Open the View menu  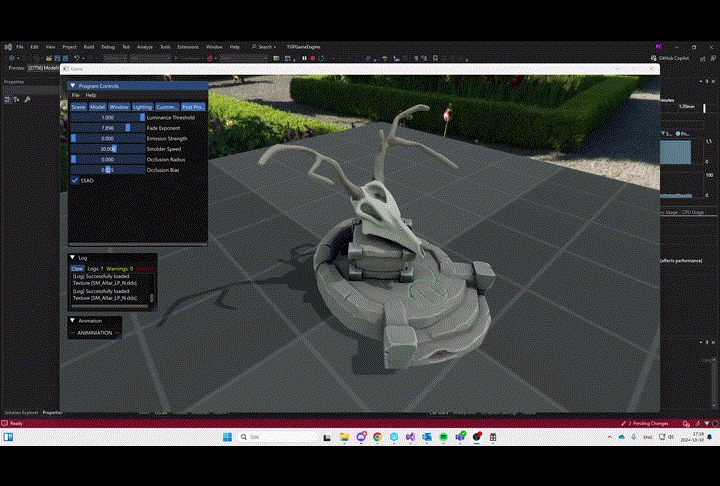coord(50,47)
